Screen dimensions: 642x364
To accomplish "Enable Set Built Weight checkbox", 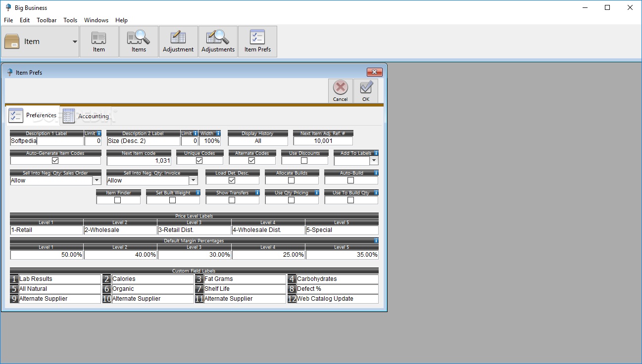I will (172, 200).
